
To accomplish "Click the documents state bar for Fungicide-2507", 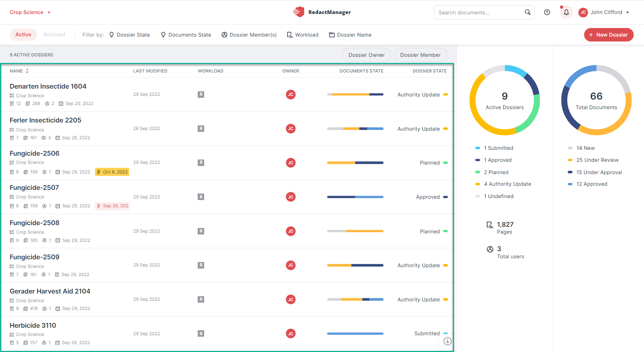I will pyautogui.click(x=355, y=197).
